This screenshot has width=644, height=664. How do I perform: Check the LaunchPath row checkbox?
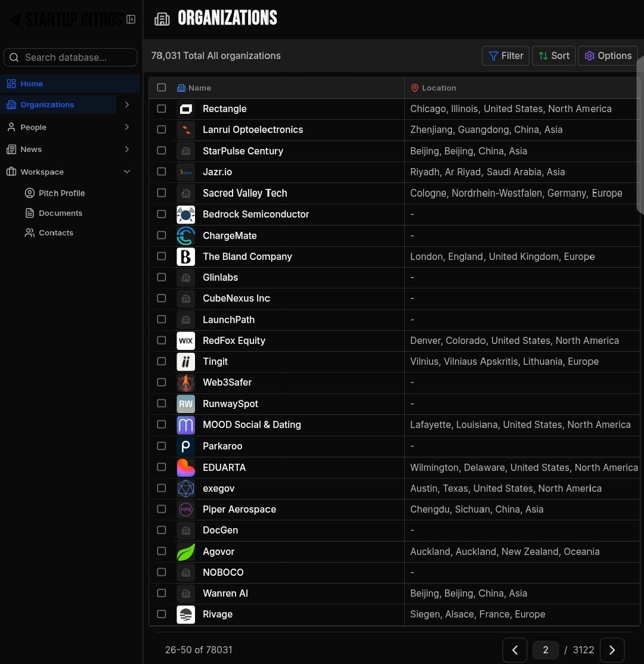pos(162,319)
